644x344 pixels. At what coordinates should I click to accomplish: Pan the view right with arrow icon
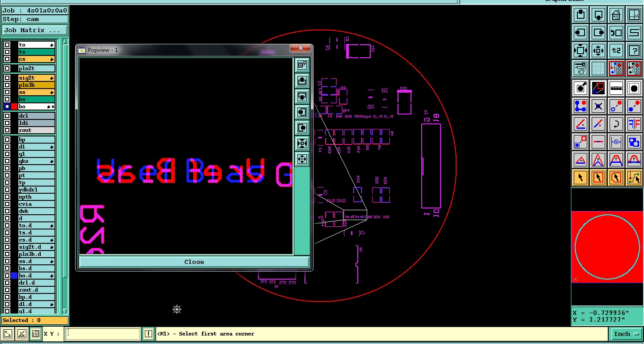click(x=598, y=33)
